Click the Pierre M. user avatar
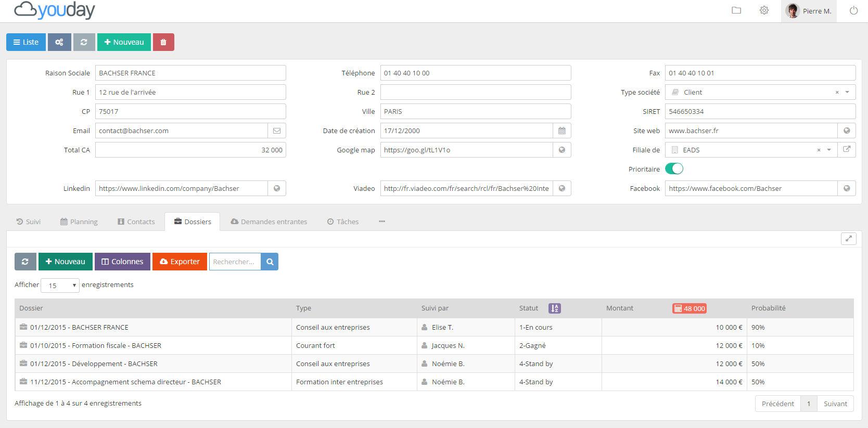Screen dimensions: 868x428 [x=793, y=10]
